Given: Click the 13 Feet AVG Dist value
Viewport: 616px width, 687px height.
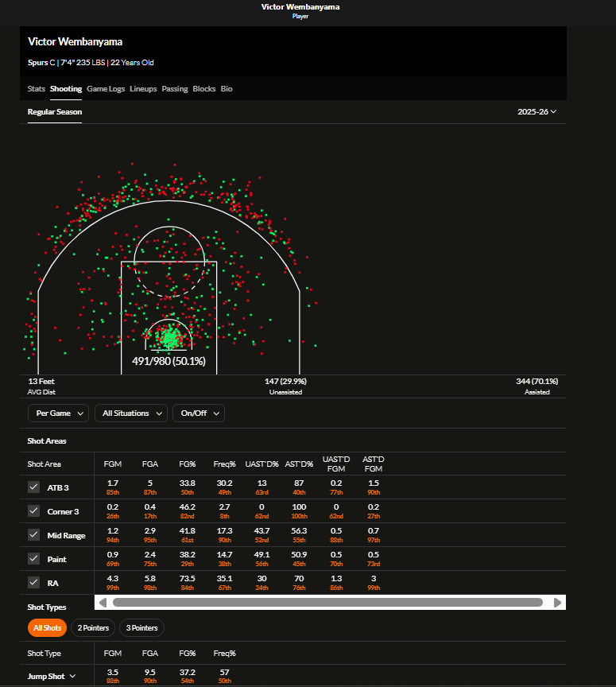Looking at the screenshot, I should coord(41,381).
